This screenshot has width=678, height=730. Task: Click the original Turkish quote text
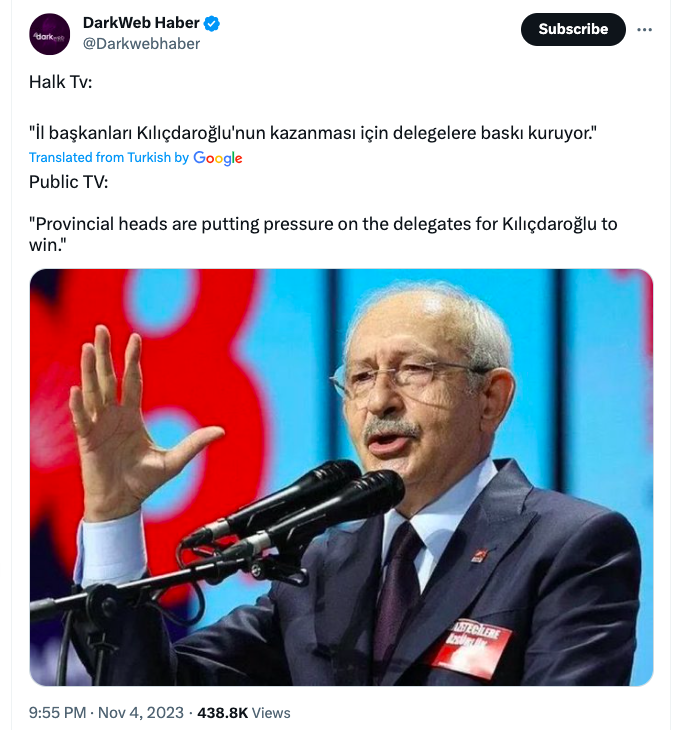tap(313, 133)
